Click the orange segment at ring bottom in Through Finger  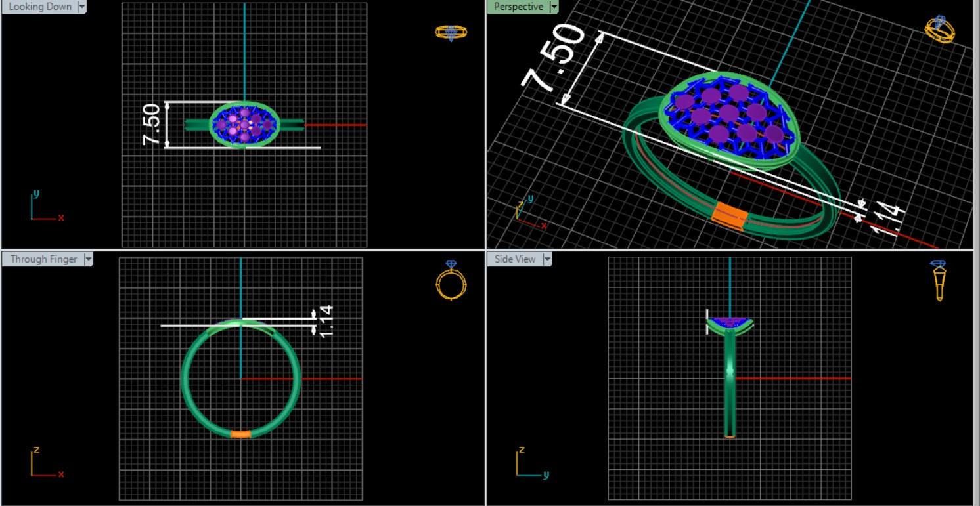pyautogui.click(x=241, y=434)
